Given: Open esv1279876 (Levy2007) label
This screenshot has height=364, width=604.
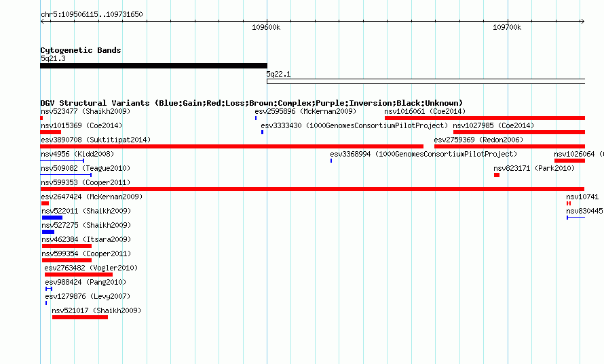Looking at the screenshot, I should pyautogui.click(x=88, y=297).
